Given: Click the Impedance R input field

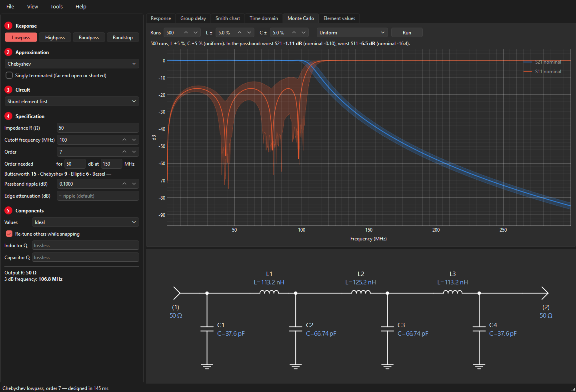Looking at the screenshot, I should (x=98, y=128).
